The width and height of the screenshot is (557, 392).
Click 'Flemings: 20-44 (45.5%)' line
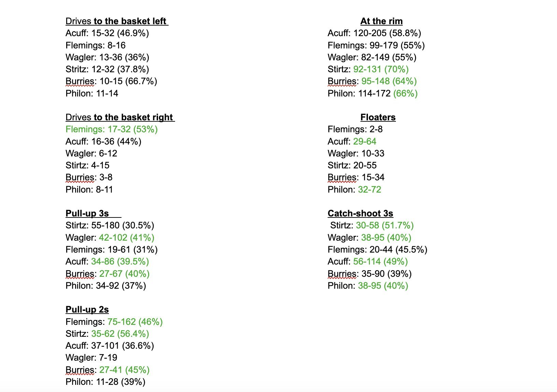click(x=377, y=250)
